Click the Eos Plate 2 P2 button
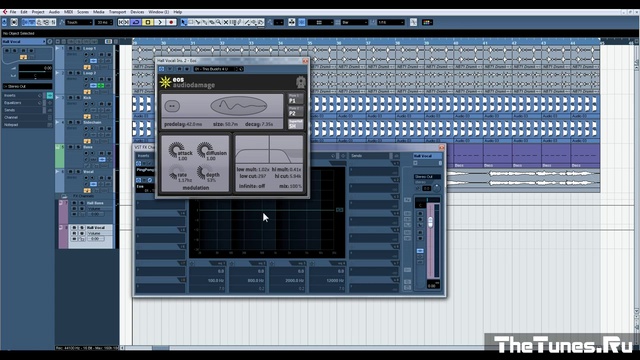640x360 pixels. pos(295,111)
